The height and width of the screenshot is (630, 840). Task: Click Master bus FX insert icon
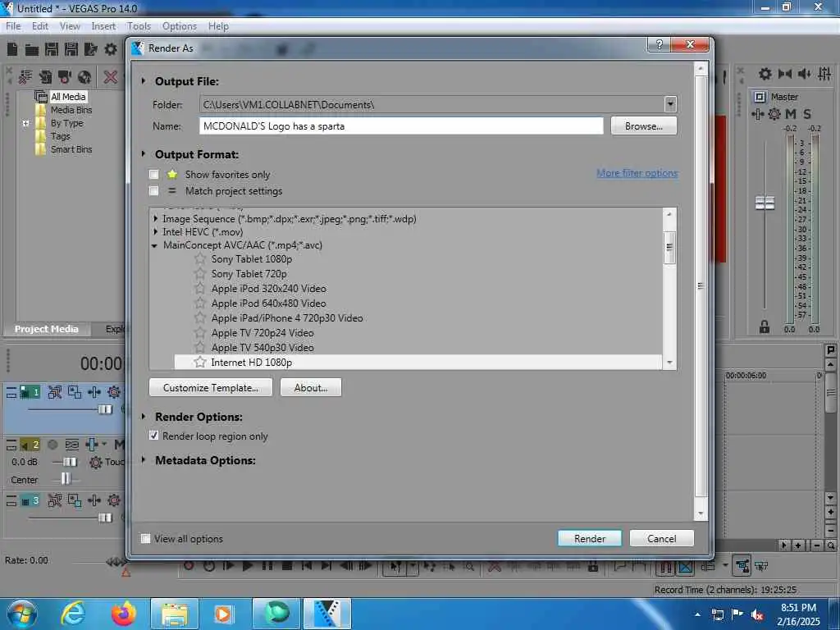point(758,113)
